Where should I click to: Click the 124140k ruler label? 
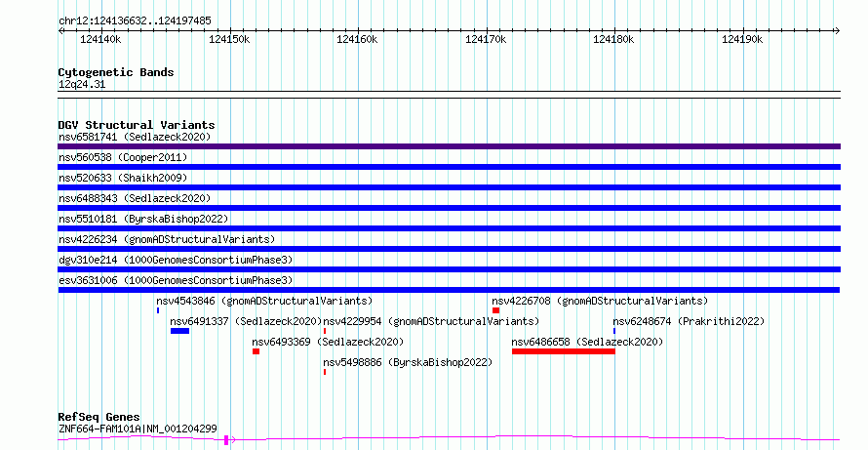point(100,39)
